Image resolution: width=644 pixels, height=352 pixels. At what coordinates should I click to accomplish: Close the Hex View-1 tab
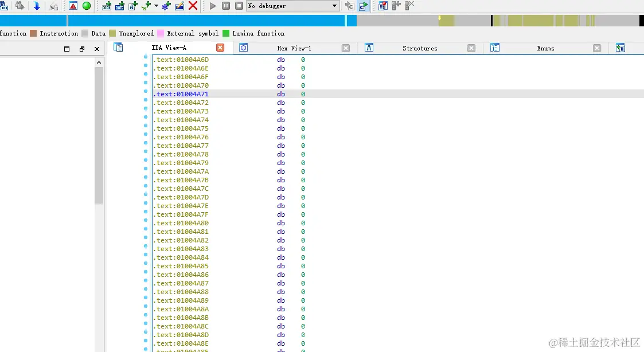click(x=346, y=48)
